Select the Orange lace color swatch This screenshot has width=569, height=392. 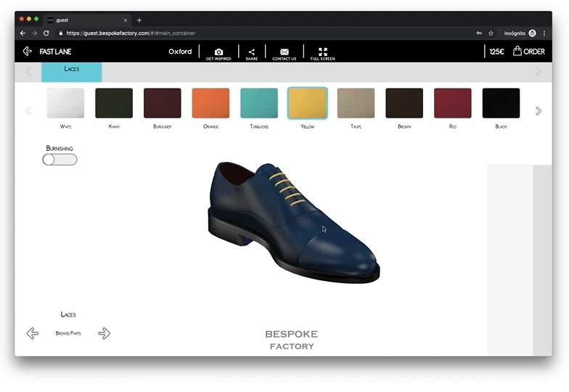click(x=210, y=103)
